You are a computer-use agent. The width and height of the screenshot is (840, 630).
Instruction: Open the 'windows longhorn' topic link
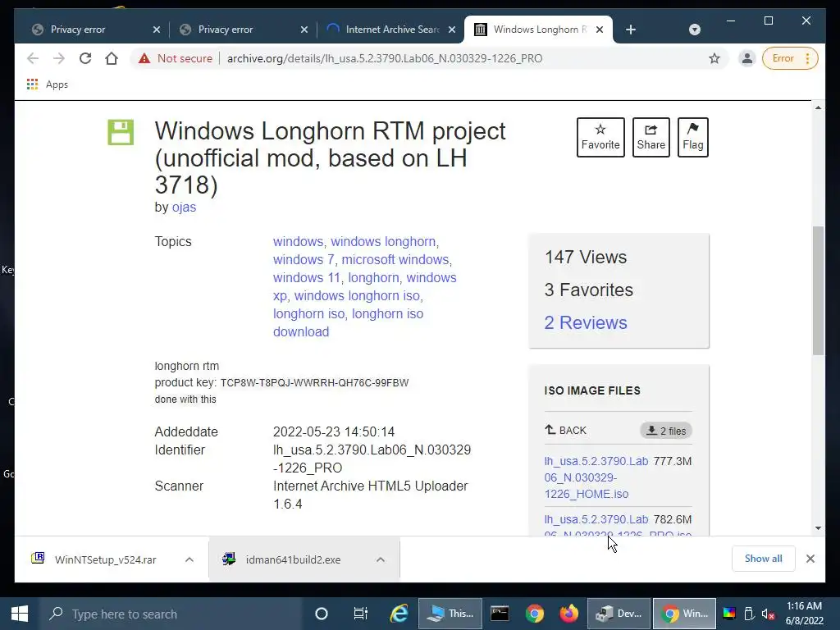click(x=383, y=242)
